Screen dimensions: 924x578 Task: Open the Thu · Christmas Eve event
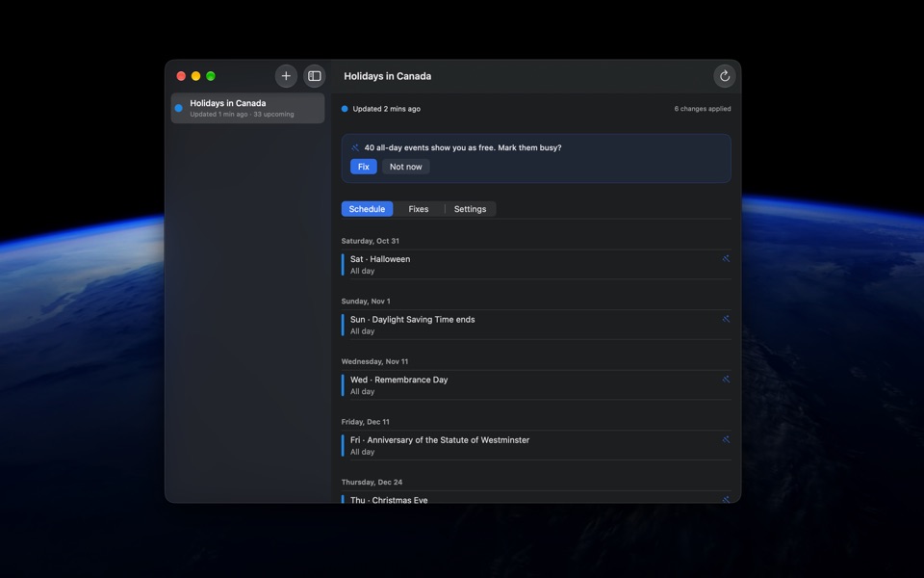[536, 498]
